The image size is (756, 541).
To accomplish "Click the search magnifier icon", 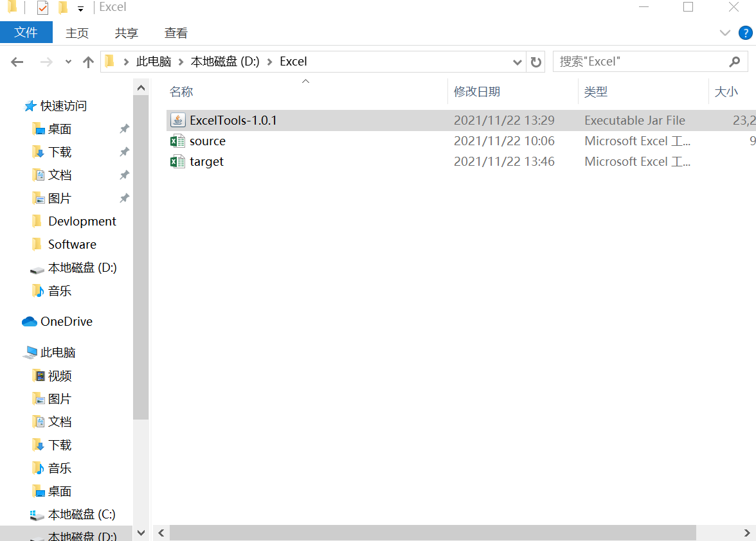I will coord(734,62).
